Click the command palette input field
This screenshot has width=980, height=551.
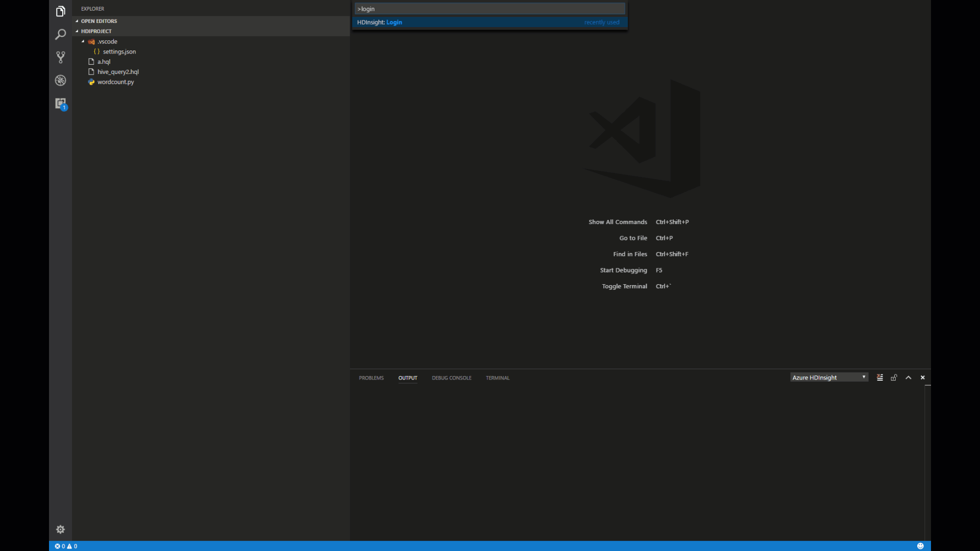click(x=489, y=9)
